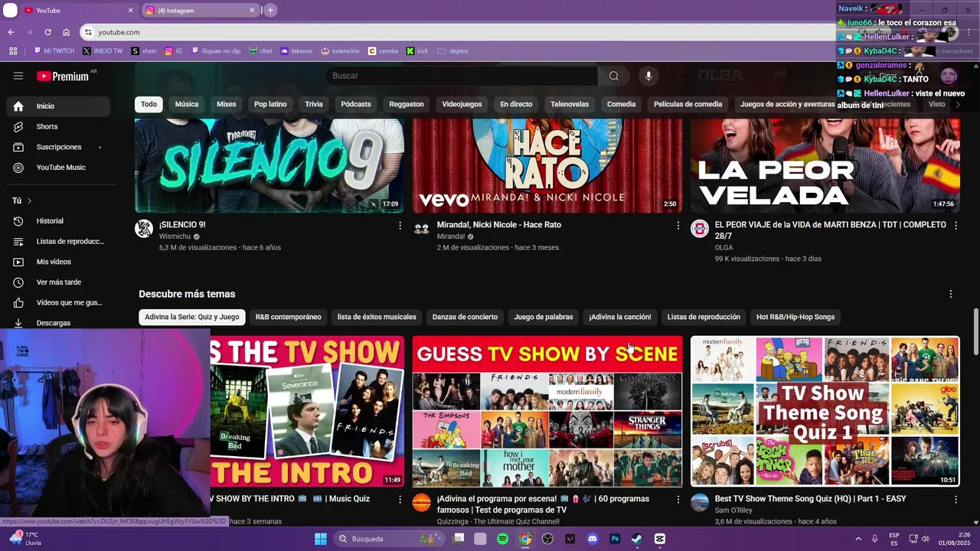Go back with browser back arrow
This screenshot has height=551, width=980.
click(11, 32)
